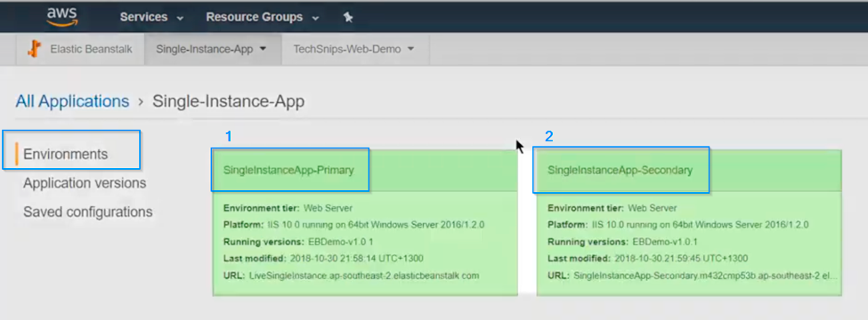The image size is (868, 320).
Task: Click Single-Instance-App breadcrumb title text
Action: (228, 101)
